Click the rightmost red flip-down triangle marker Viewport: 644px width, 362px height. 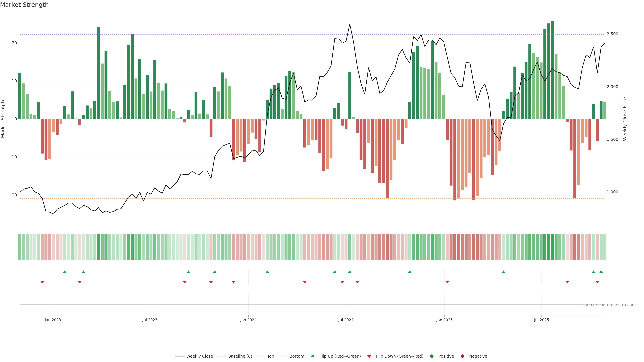click(597, 282)
